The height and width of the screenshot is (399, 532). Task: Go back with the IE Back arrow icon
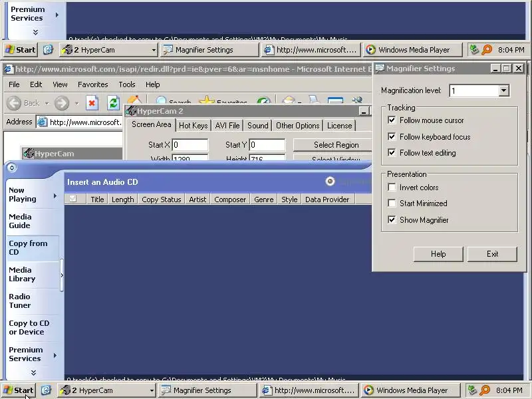14,103
